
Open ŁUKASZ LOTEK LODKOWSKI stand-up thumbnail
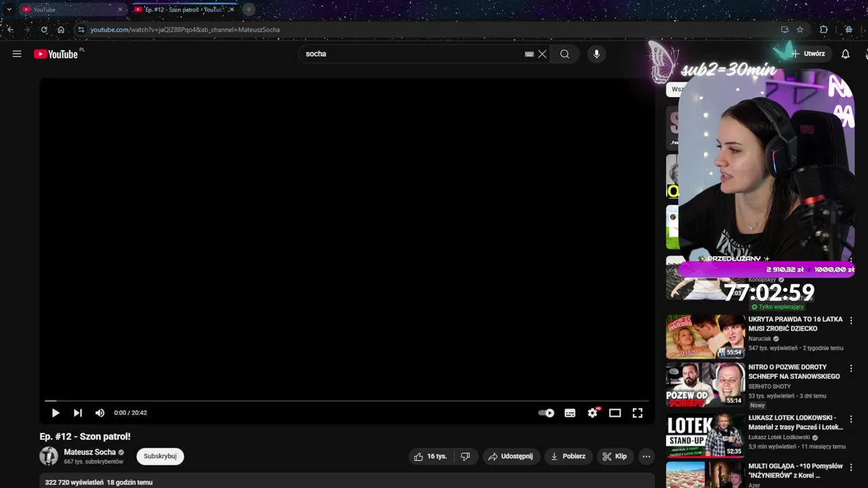click(705, 436)
